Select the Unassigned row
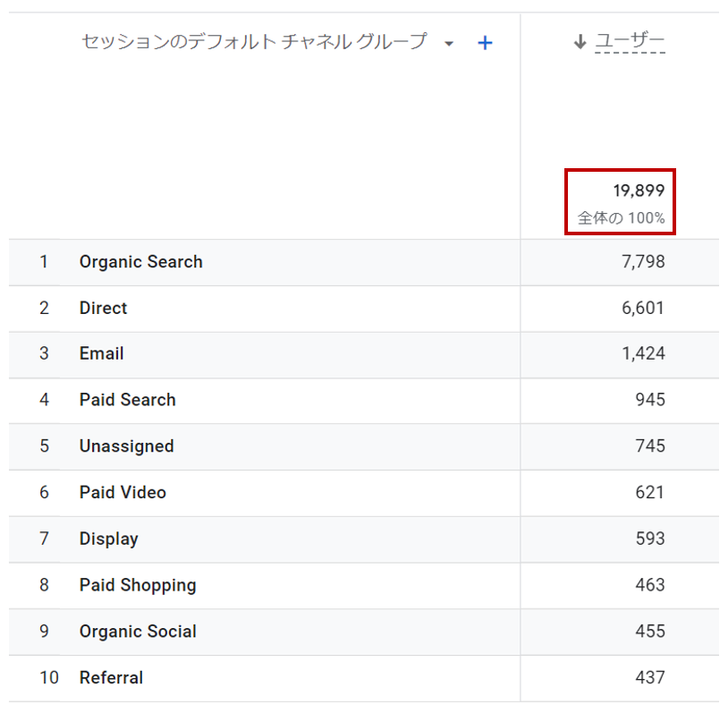728x713 pixels. tap(363, 446)
